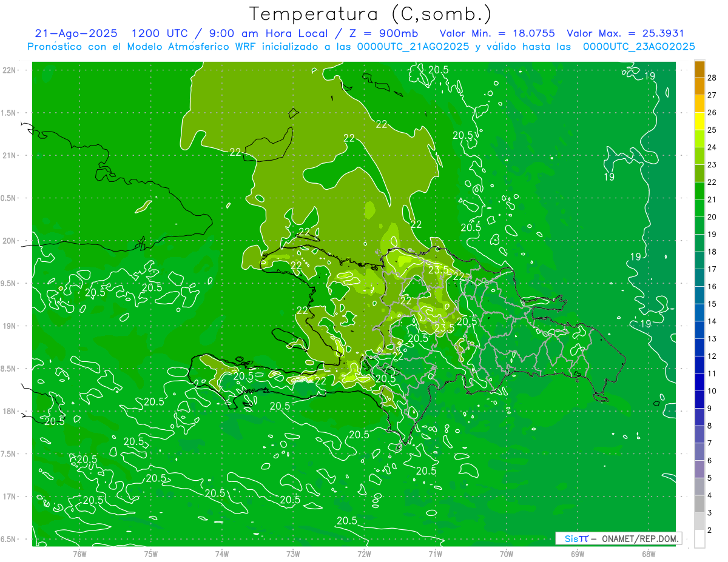The image size is (728, 562).
Task: Select the 'Z = 900mb' level text
Action: coord(380,33)
